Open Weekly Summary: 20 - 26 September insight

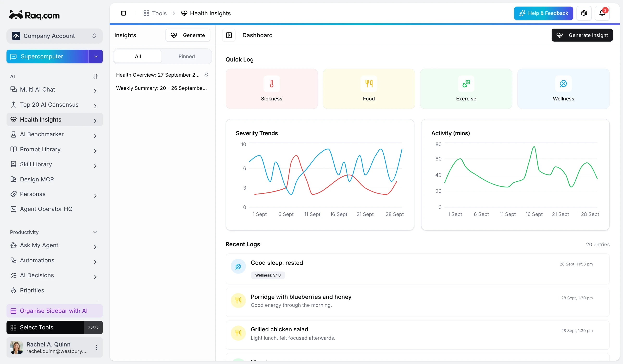click(162, 88)
